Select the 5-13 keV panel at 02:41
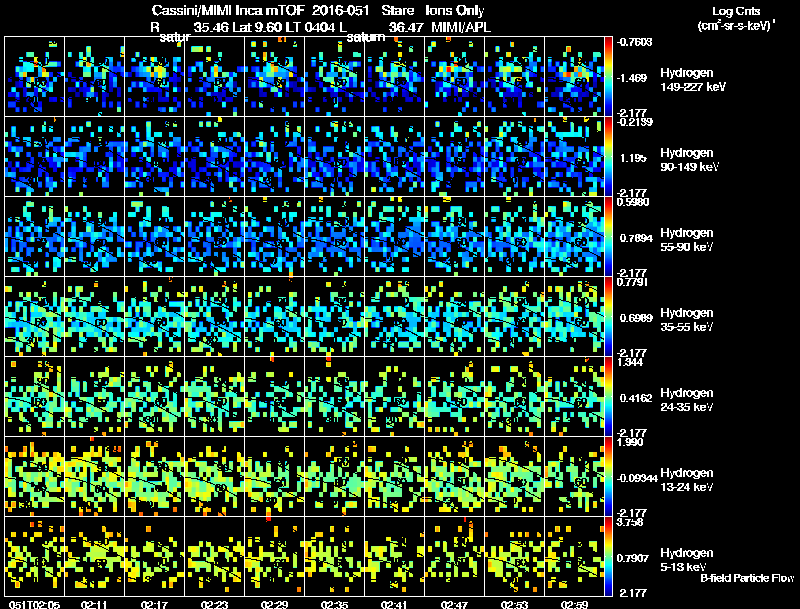 pos(394,557)
